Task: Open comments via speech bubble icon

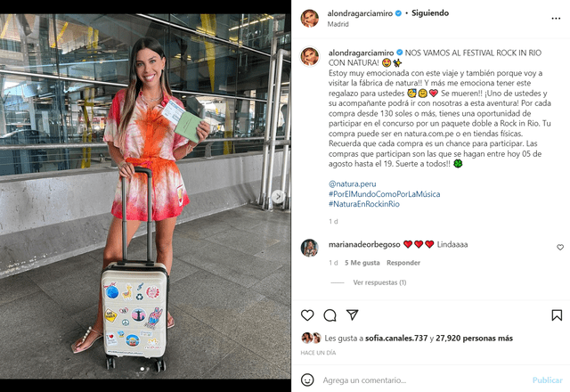Action: (x=330, y=315)
